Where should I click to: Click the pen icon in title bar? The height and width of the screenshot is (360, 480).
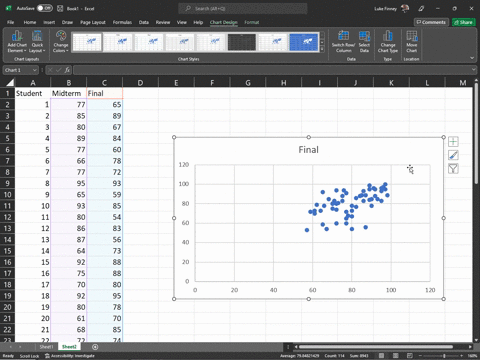421,9
